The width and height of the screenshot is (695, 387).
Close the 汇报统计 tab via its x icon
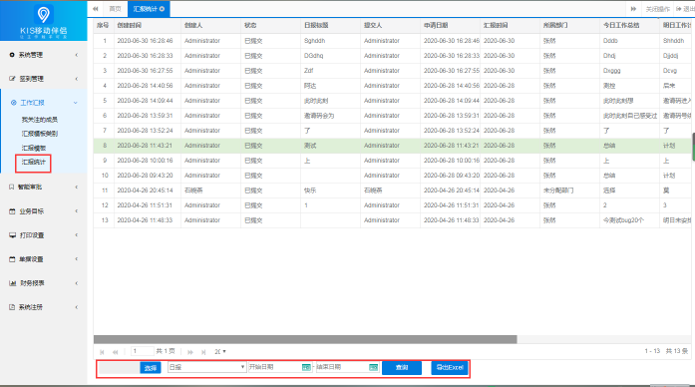point(162,9)
